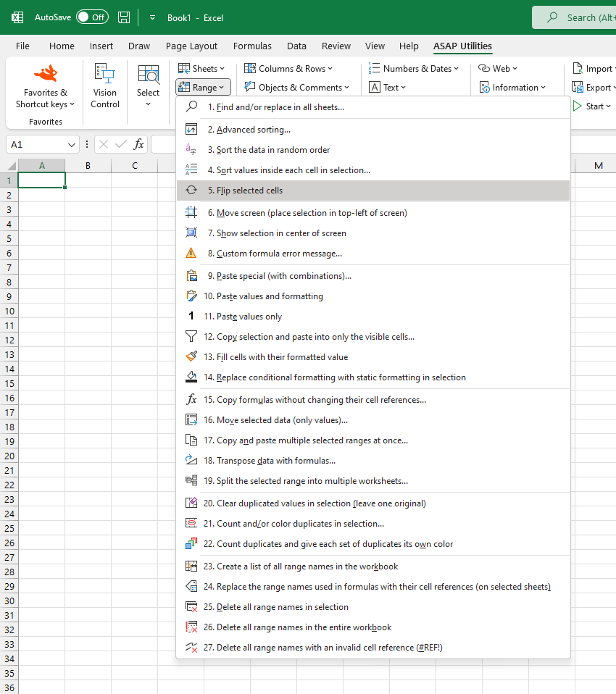Click the Find and/or replace magnifier icon

(x=191, y=106)
